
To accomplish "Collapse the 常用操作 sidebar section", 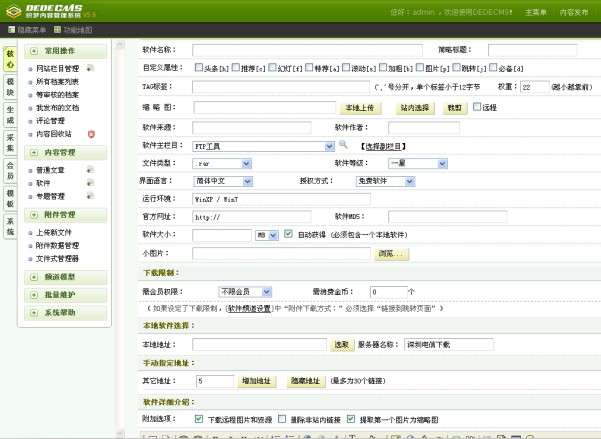I will [65, 51].
